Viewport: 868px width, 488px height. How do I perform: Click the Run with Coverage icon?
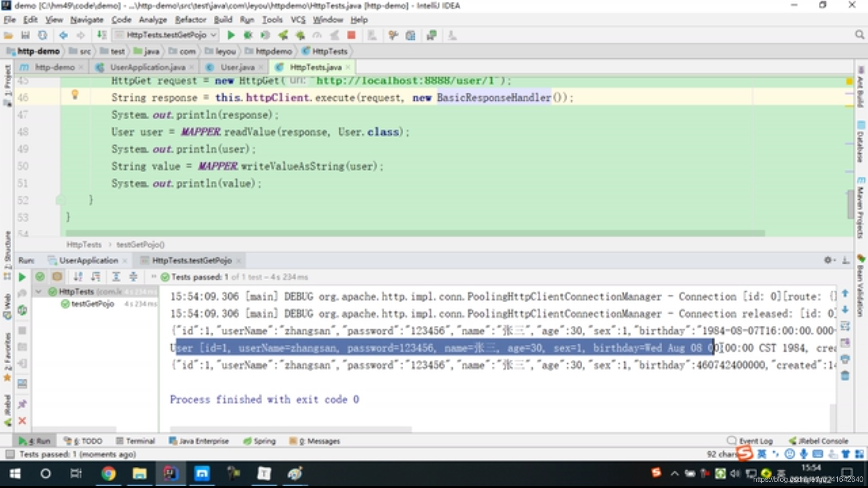click(x=265, y=35)
